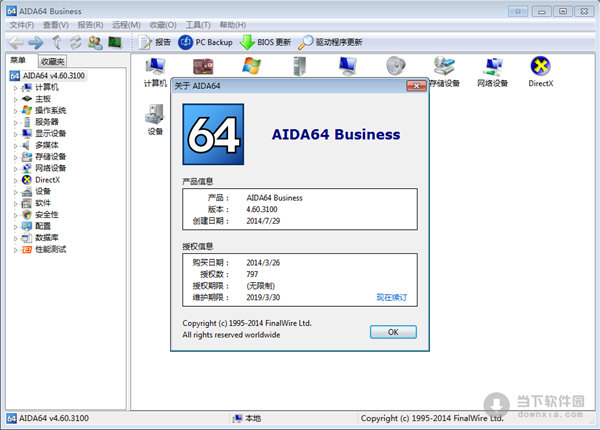Expand the 主板 tree node

[15, 99]
